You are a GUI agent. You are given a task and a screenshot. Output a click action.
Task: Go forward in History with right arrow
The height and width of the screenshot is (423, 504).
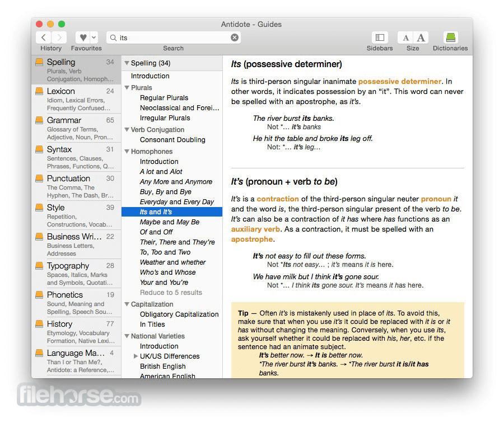point(59,37)
